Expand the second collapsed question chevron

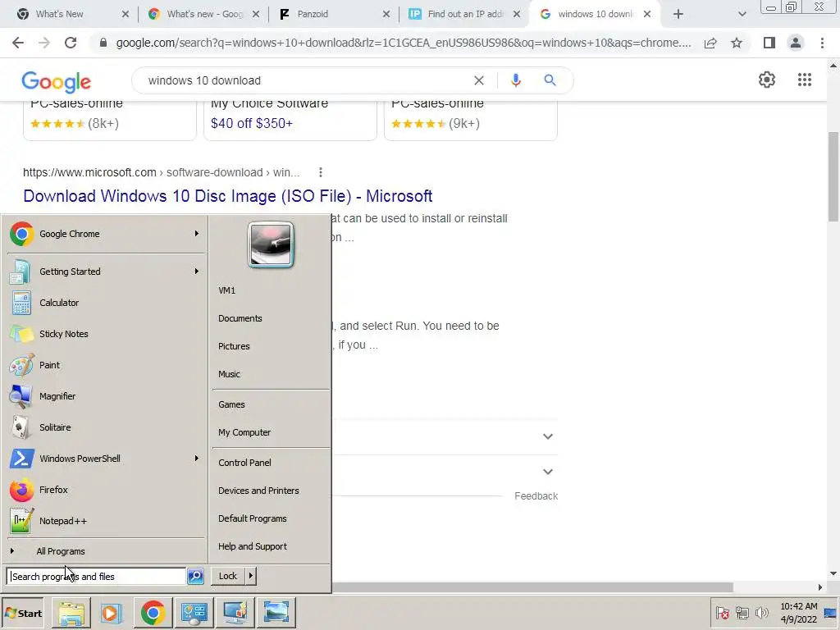click(x=547, y=472)
